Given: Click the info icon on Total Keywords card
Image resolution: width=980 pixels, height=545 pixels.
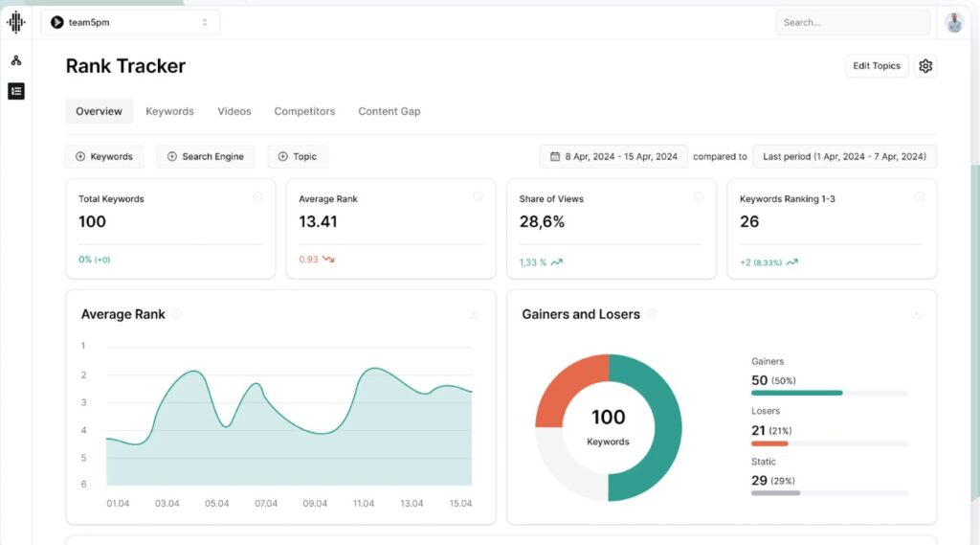Looking at the screenshot, I should click(x=257, y=197).
